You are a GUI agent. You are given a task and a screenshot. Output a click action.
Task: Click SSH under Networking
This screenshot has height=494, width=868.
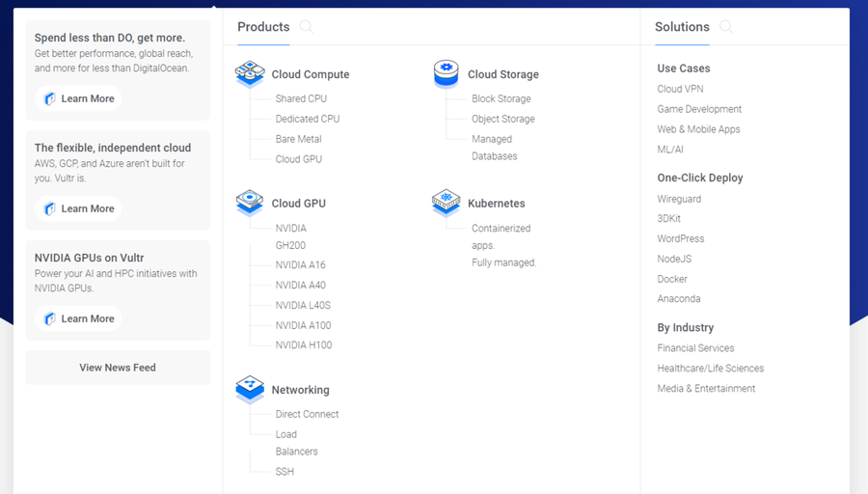(x=285, y=471)
